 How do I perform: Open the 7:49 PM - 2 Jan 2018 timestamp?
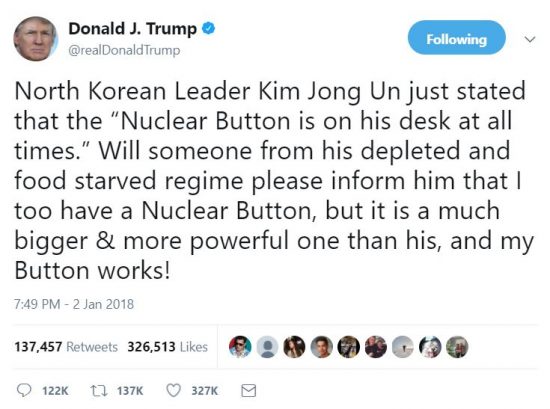click(x=74, y=304)
